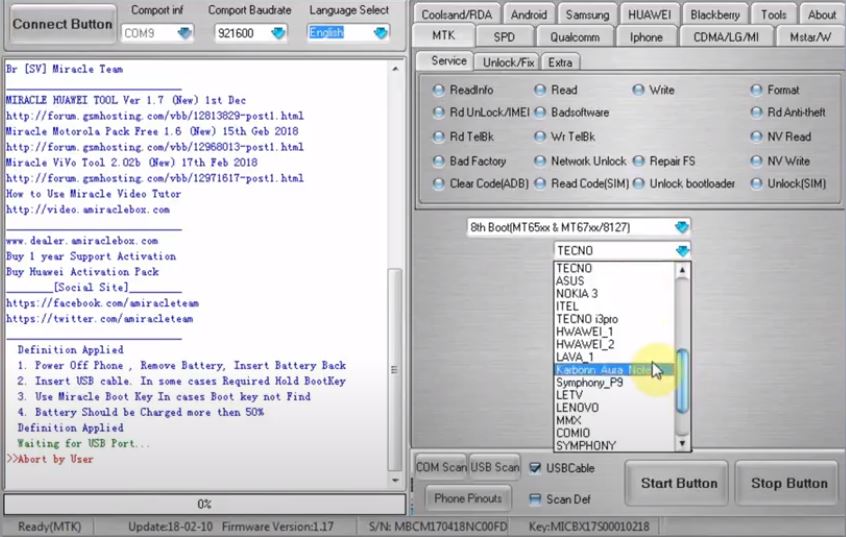Image resolution: width=846 pixels, height=537 pixels.
Task: Select the Network Unlock option
Action: click(540, 161)
